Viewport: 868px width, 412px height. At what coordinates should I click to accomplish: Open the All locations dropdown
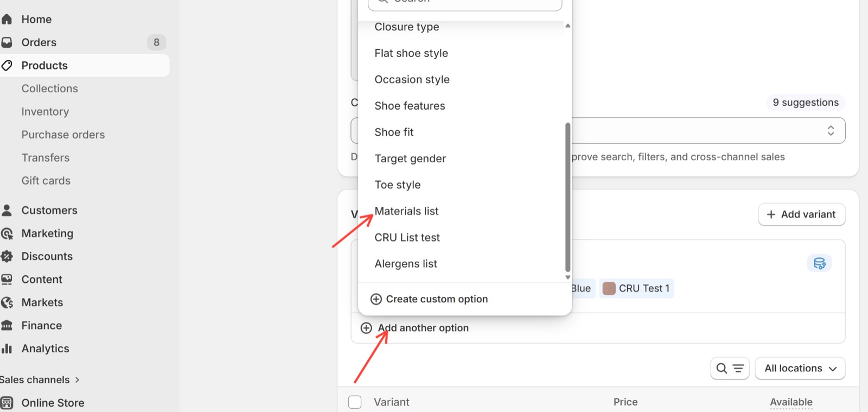800,368
